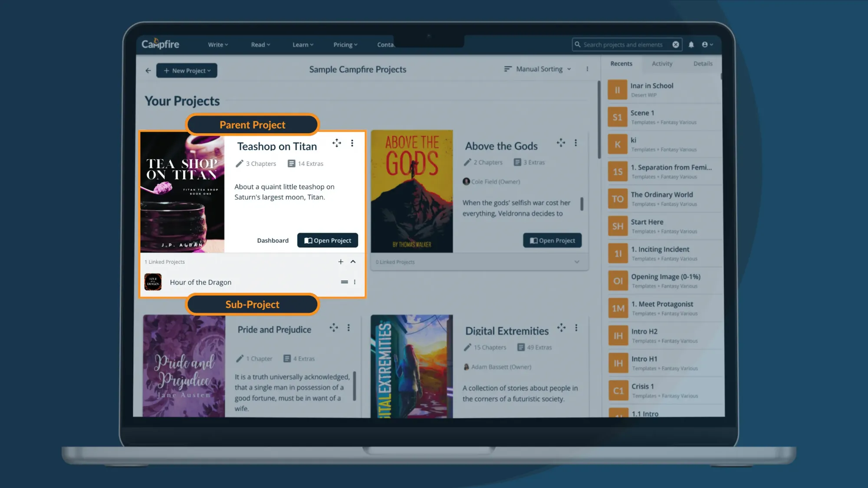Expand Above the Gods linked projects
868x488 pixels.
[x=577, y=262]
